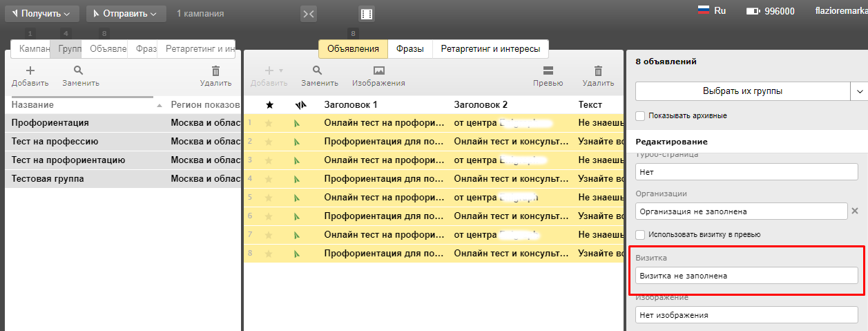Select middle panel Объявления tab

coord(353,49)
